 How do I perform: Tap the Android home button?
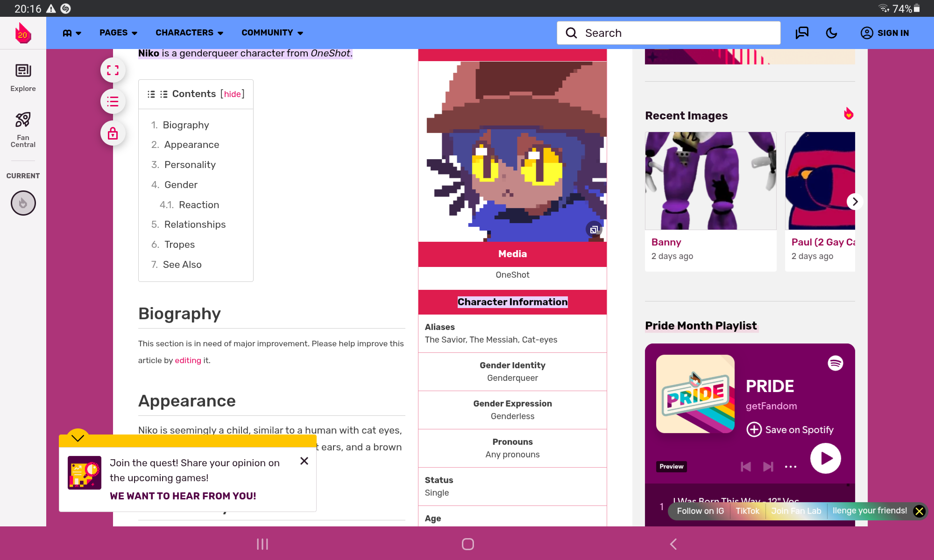pos(467,544)
